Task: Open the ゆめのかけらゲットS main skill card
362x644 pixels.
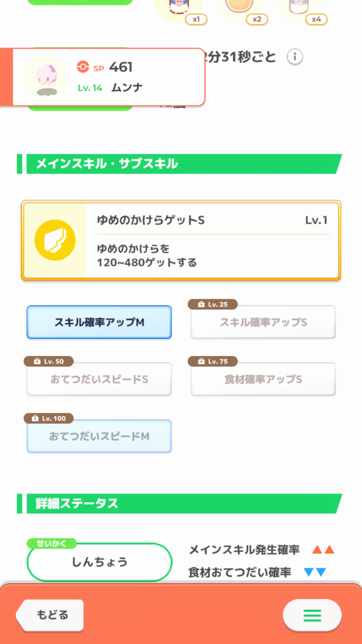Action: coord(181,241)
